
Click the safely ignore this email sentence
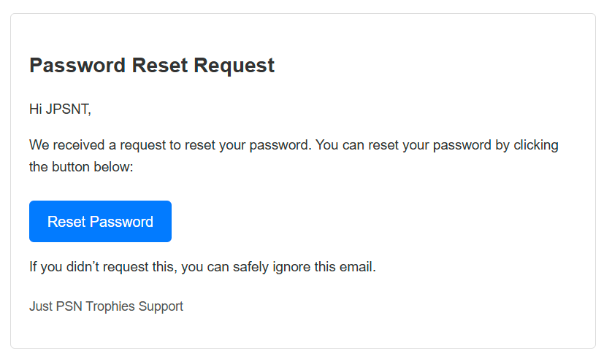pos(202,267)
